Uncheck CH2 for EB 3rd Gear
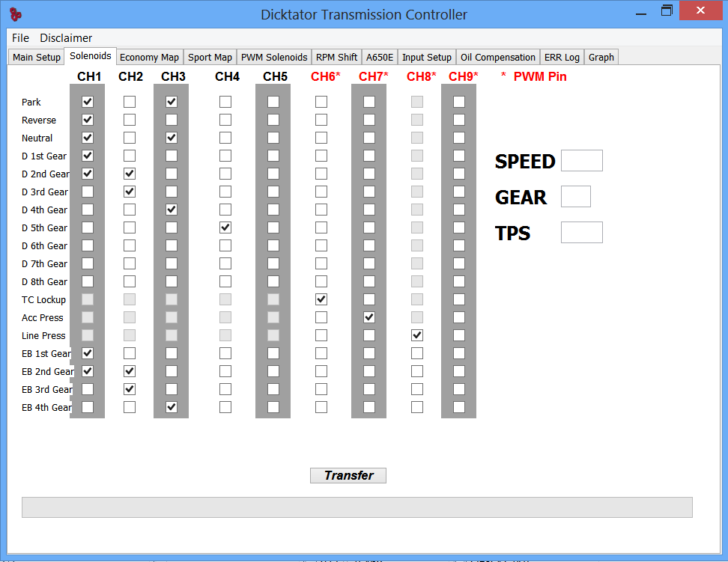The image size is (728, 562). point(130,389)
